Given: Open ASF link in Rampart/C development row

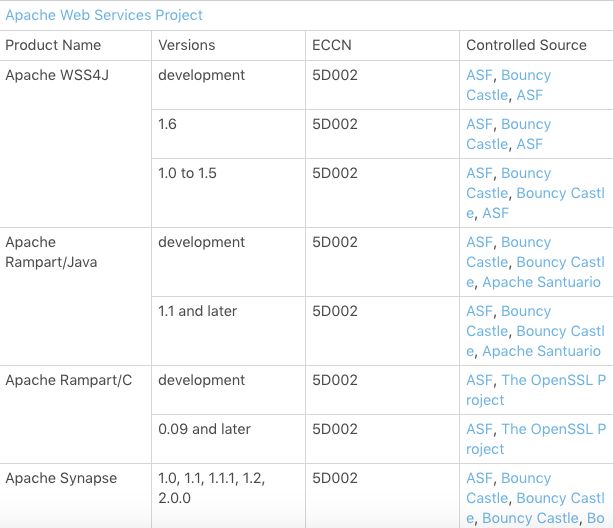Looking at the screenshot, I should 479,380.
